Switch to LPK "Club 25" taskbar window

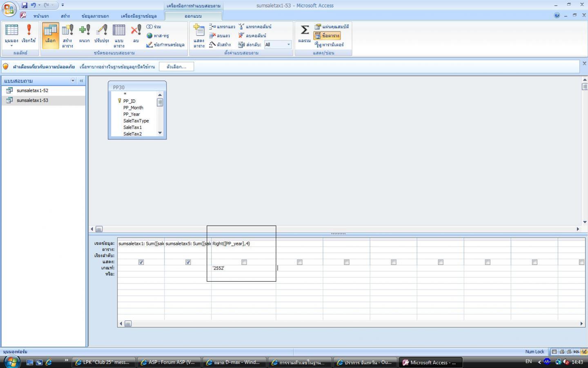(104, 362)
